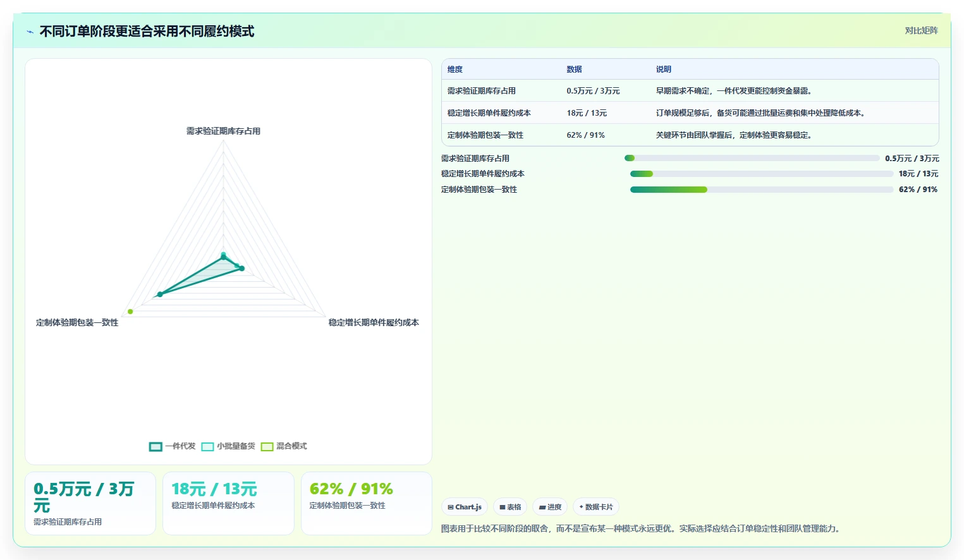Click the 数据卡片 chip star icon

click(x=582, y=507)
